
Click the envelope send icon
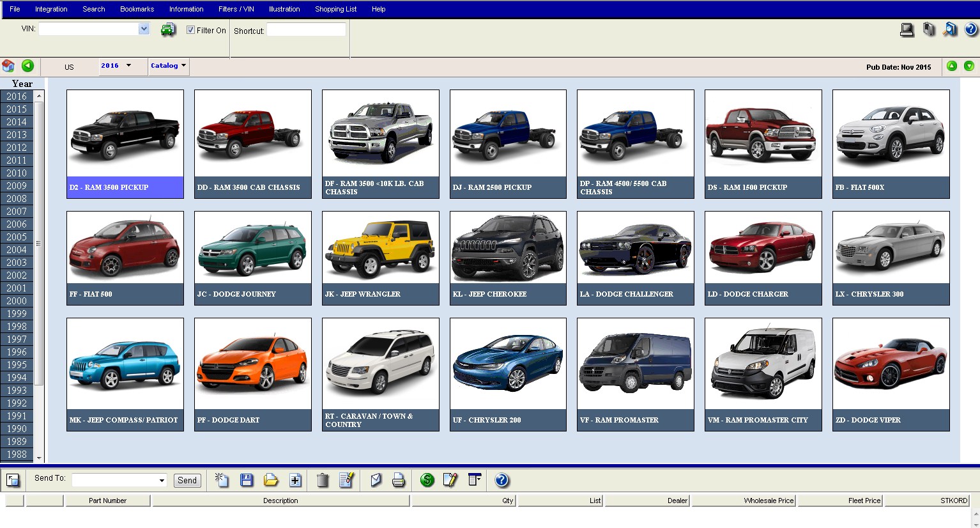[x=376, y=480]
